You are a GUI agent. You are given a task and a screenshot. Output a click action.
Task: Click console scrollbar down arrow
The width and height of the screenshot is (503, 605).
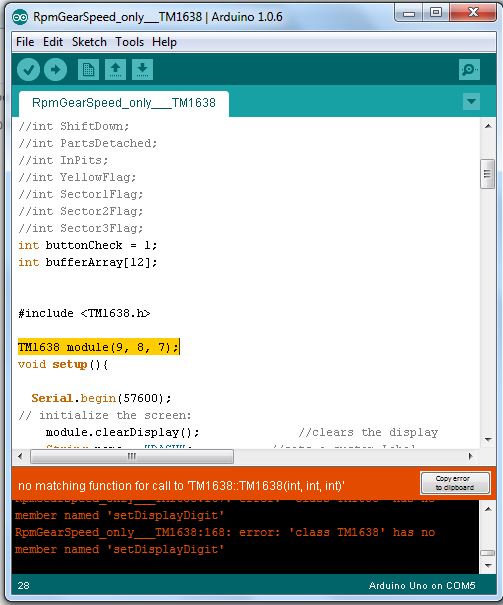pos(488,566)
